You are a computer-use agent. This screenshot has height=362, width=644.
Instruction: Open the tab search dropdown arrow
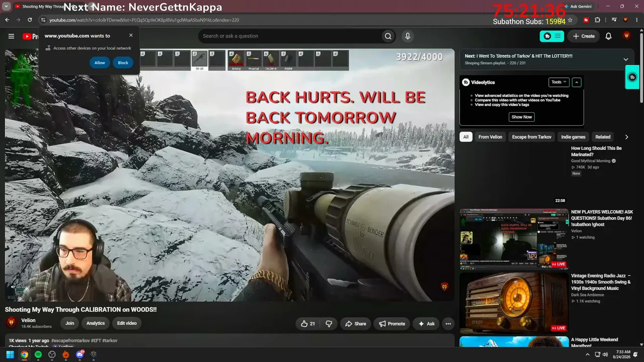(7, 7)
